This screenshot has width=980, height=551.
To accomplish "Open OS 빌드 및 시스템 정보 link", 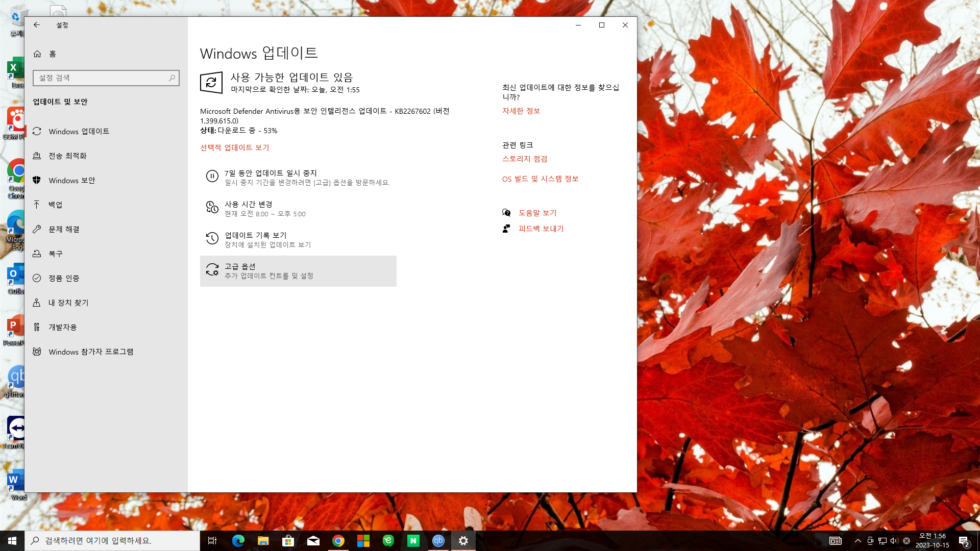I will 540,179.
